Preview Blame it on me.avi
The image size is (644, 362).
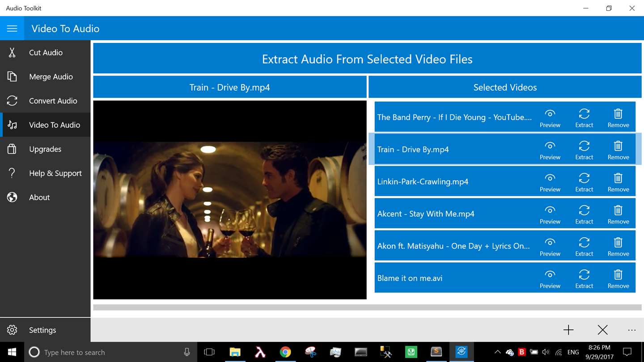[x=550, y=279]
